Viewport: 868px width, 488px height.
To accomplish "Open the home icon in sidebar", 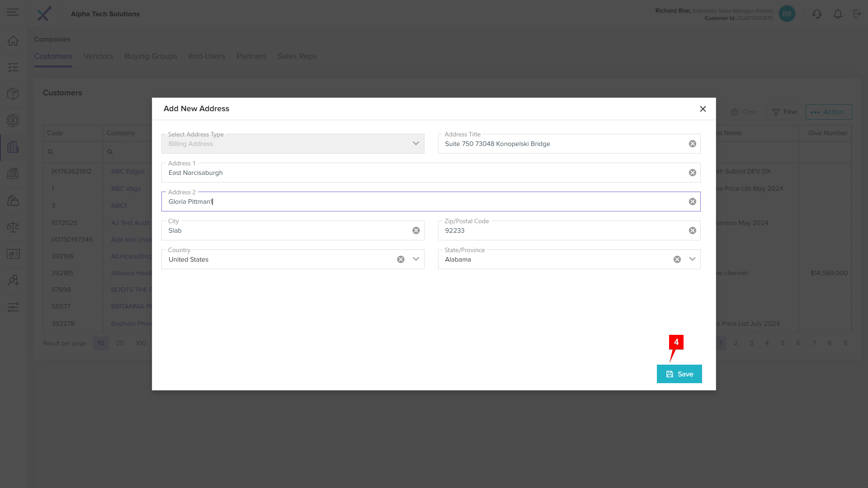I will (x=13, y=41).
